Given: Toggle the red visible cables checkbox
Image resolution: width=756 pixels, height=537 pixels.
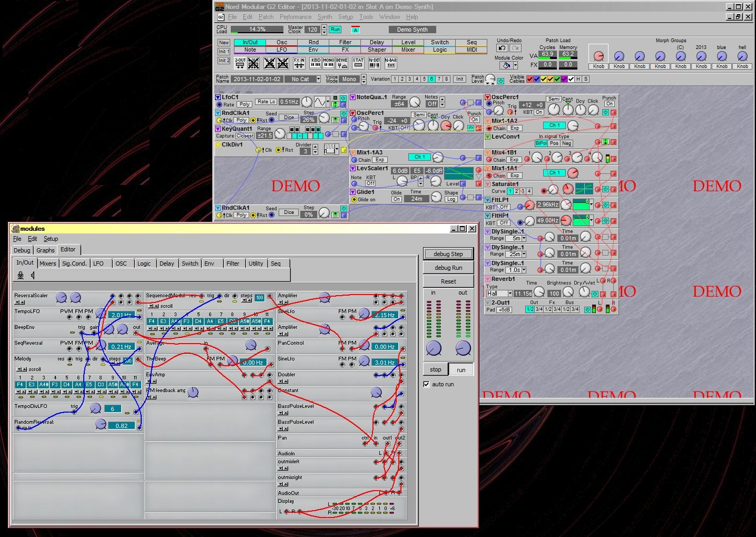Looking at the screenshot, I should pyautogui.click(x=530, y=79).
